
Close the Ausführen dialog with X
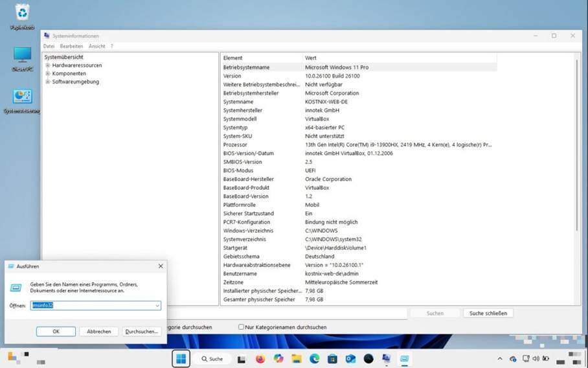click(x=161, y=266)
